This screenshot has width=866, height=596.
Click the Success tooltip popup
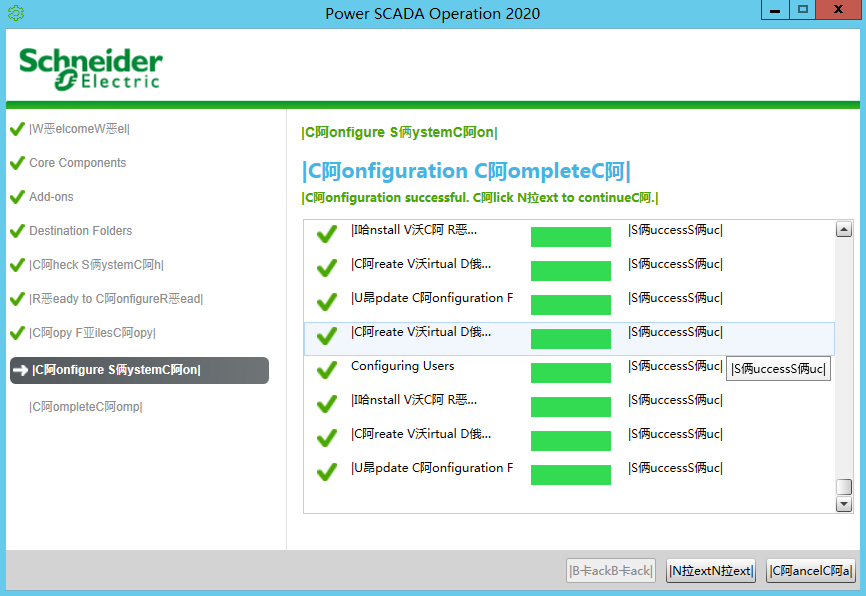click(x=778, y=369)
